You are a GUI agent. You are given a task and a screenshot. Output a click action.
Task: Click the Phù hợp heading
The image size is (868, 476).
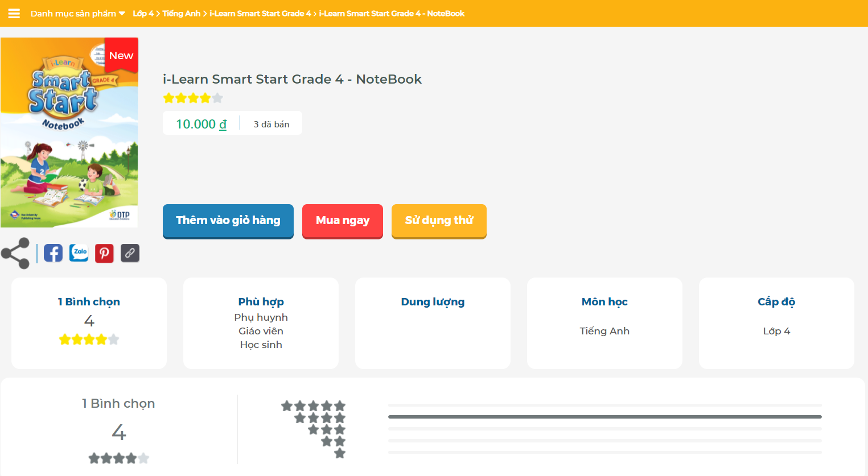261,302
